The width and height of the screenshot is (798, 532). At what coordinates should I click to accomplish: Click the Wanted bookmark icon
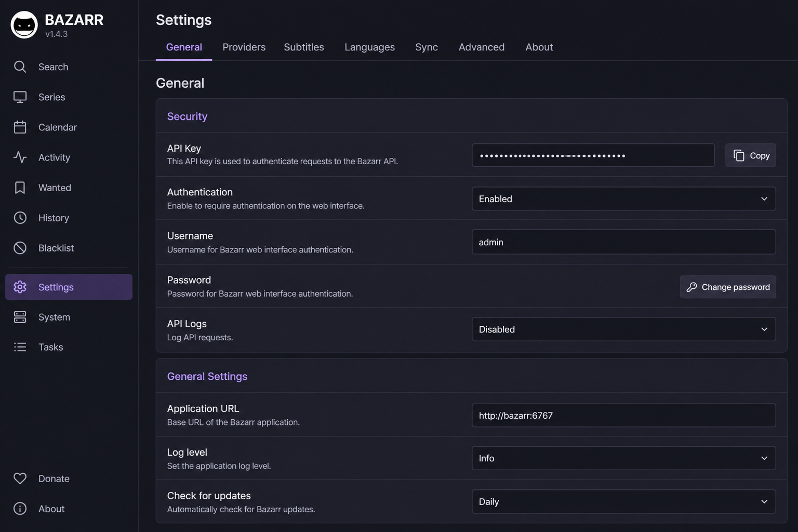(x=20, y=188)
